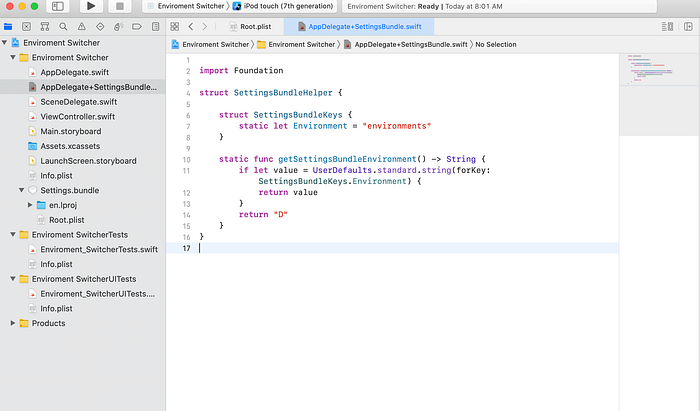Image resolution: width=700 pixels, height=411 pixels.
Task: Collapse the Settings.bundle group
Action: (x=21, y=190)
